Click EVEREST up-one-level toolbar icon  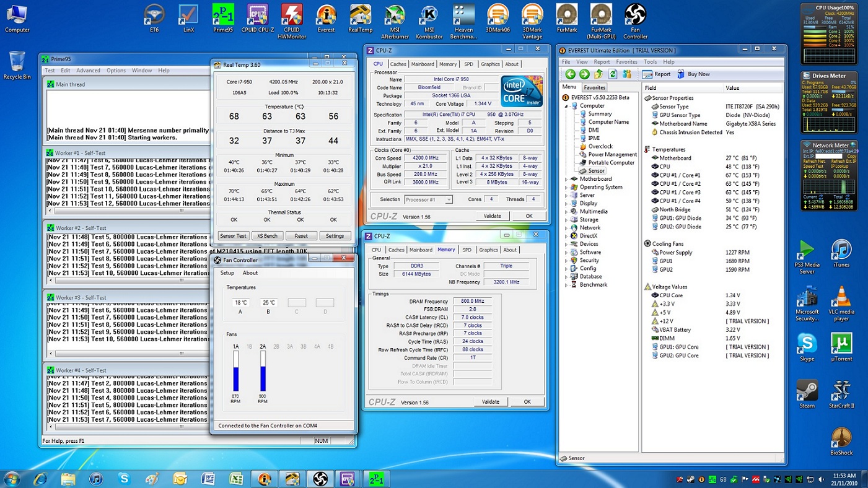point(598,74)
